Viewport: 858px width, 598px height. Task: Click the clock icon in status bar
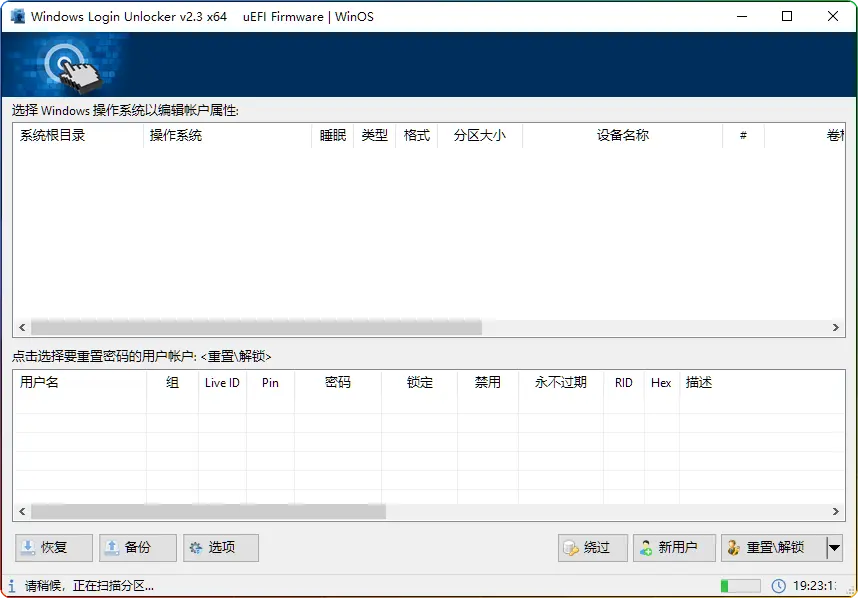[x=778, y=586]
